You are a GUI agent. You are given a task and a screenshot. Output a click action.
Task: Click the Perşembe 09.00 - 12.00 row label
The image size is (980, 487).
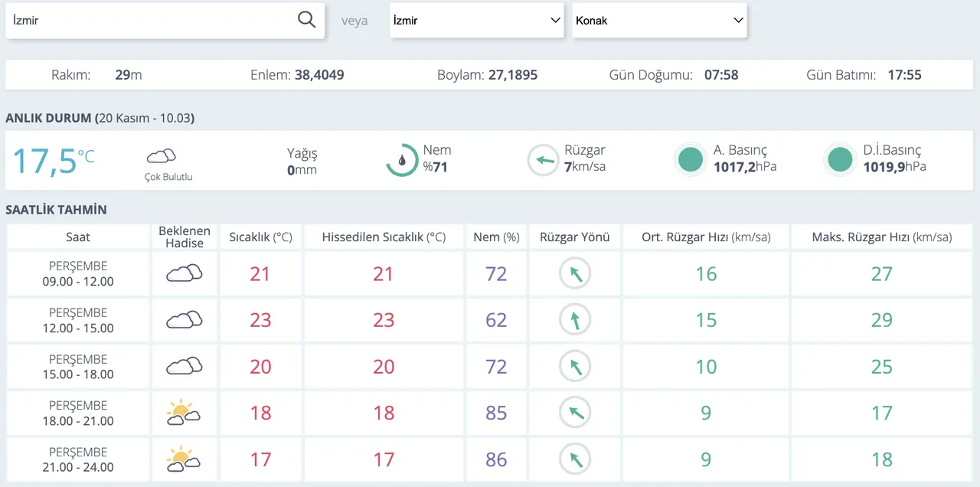(78, 273)
